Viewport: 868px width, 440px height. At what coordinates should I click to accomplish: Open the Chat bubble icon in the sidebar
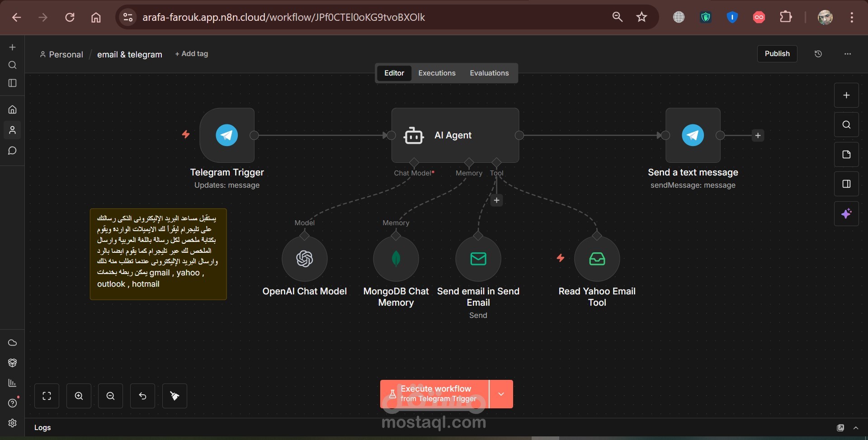[x=12, y=151]
